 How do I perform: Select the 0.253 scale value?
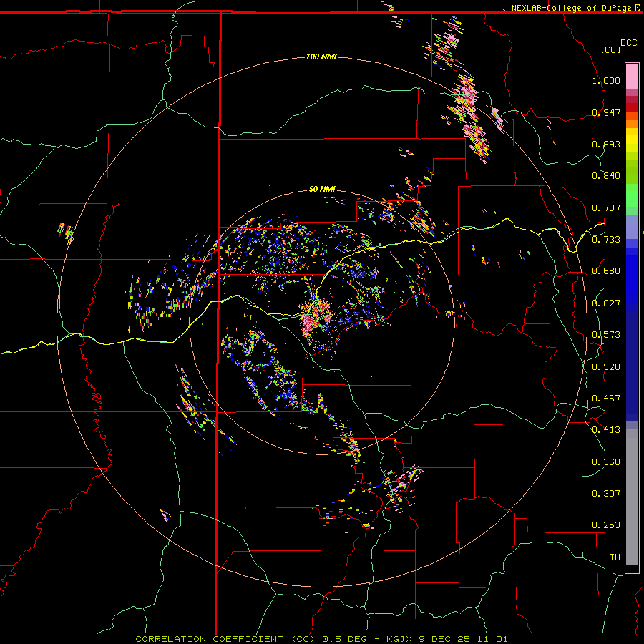coord(606,525)
